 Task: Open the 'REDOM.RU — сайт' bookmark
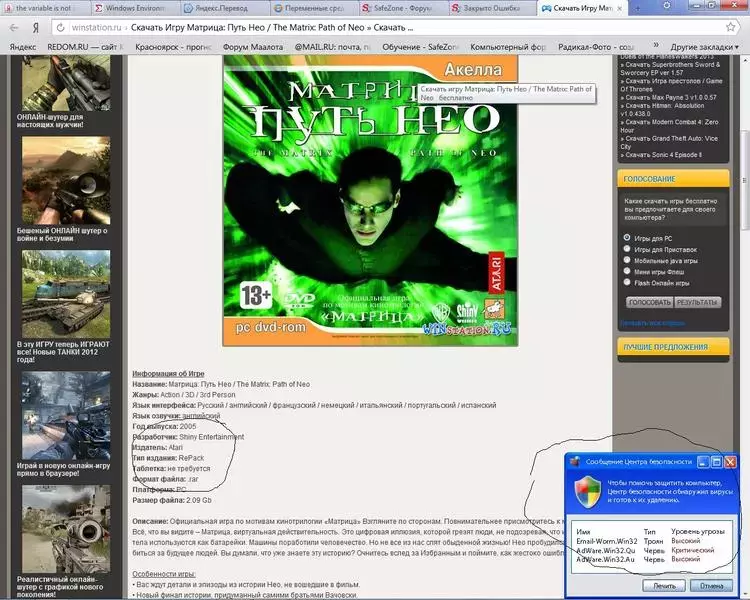85,47
